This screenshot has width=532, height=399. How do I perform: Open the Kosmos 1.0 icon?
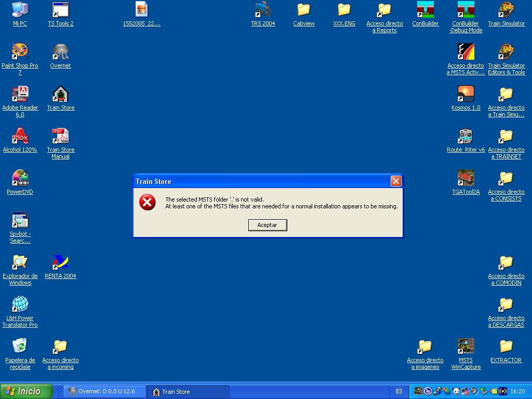[x=465, y=95]
